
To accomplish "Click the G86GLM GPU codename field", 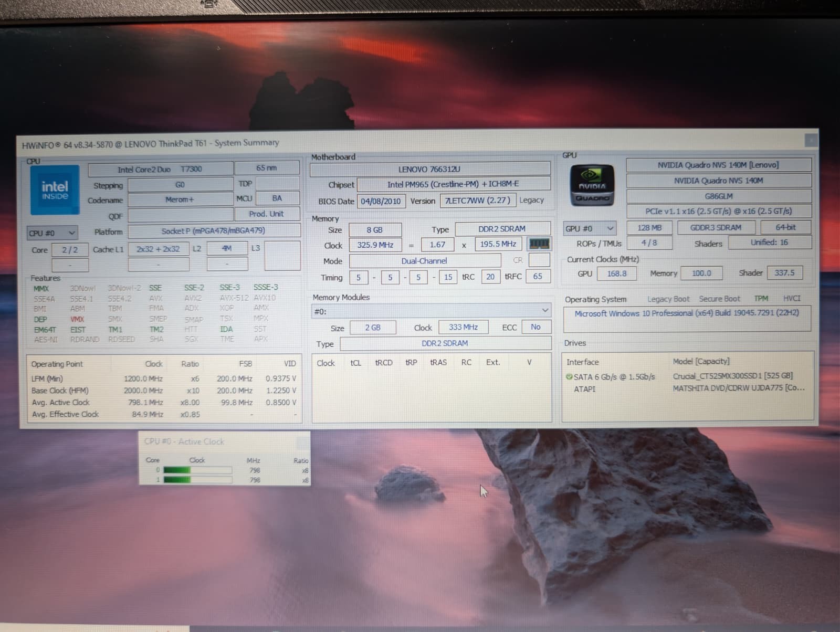I will coord(718,196).
